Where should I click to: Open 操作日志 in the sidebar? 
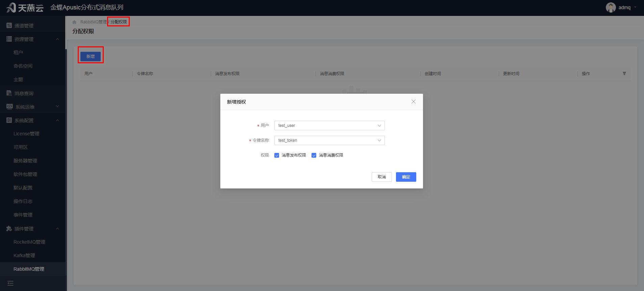23,201
